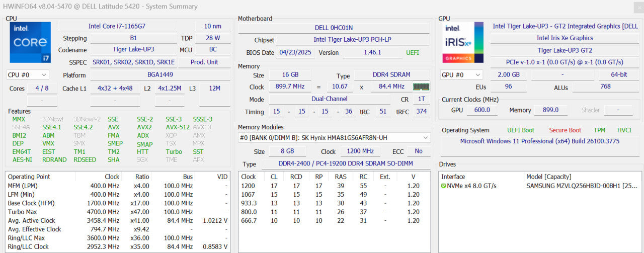Screen dimensions: 644x253
Task: Click the AES-NI feature label
Action: click(22, 159)
